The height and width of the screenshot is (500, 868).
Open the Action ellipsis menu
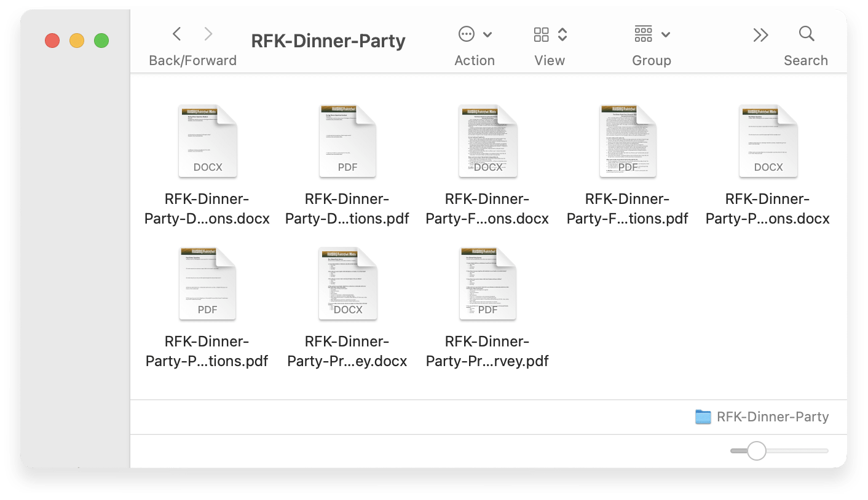pos(467,34)
